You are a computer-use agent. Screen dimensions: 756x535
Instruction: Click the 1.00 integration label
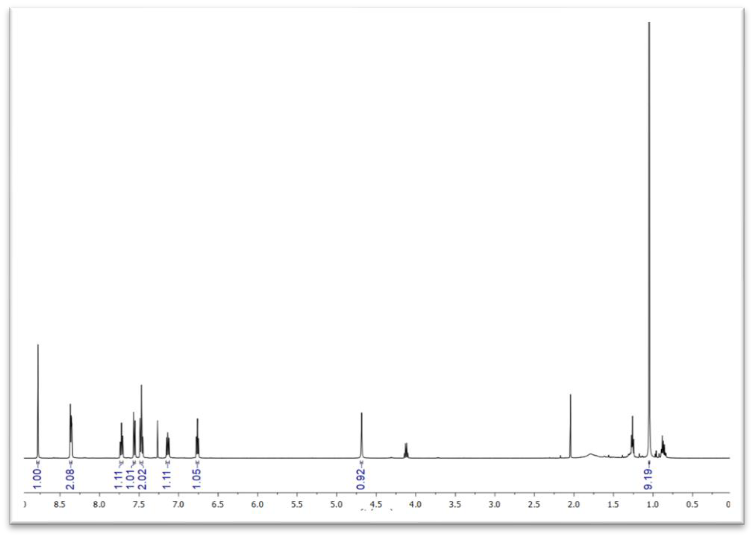click(x=38, y=479)
